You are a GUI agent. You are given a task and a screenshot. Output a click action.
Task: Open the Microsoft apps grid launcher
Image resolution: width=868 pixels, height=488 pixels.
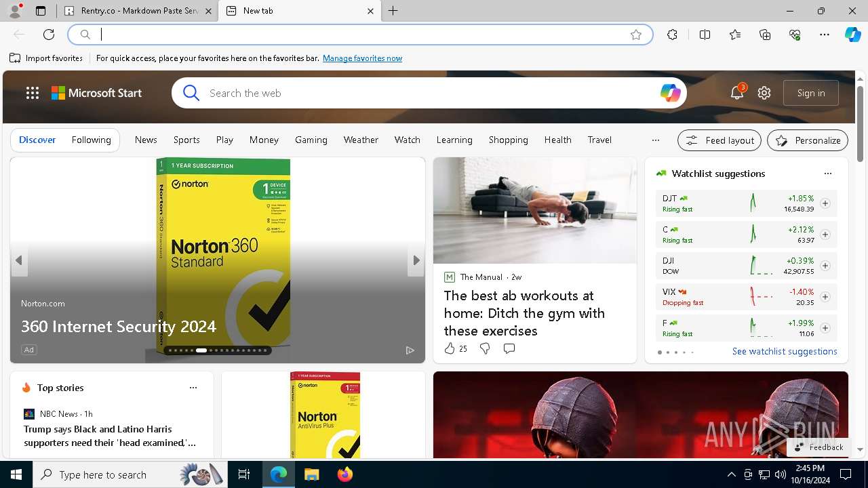33,93
